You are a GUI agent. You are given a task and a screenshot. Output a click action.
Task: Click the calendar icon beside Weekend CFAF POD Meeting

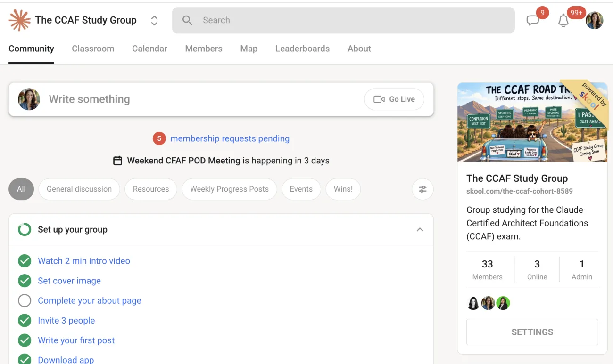pyautogui.click(x=118, y=161)
